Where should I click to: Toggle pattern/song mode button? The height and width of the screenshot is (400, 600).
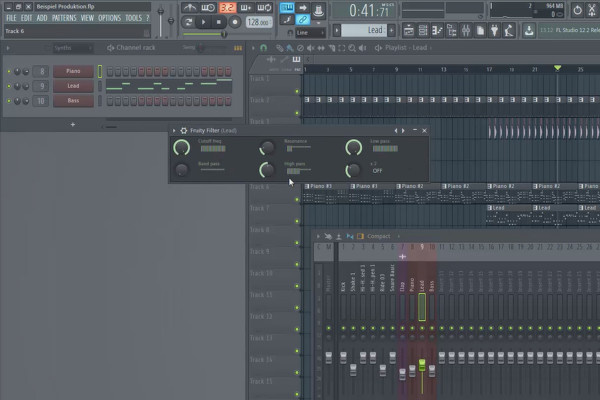(188, 22)
